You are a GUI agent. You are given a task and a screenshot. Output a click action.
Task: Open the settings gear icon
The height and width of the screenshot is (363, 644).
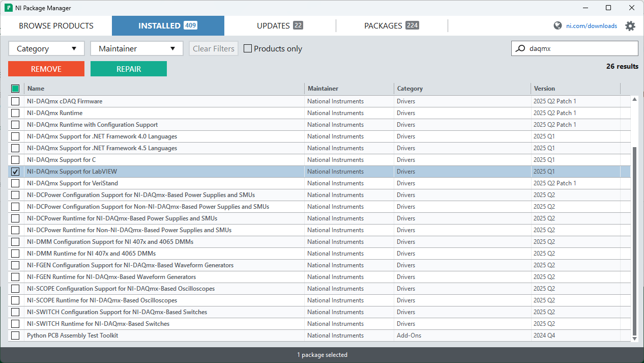point(630,25)
